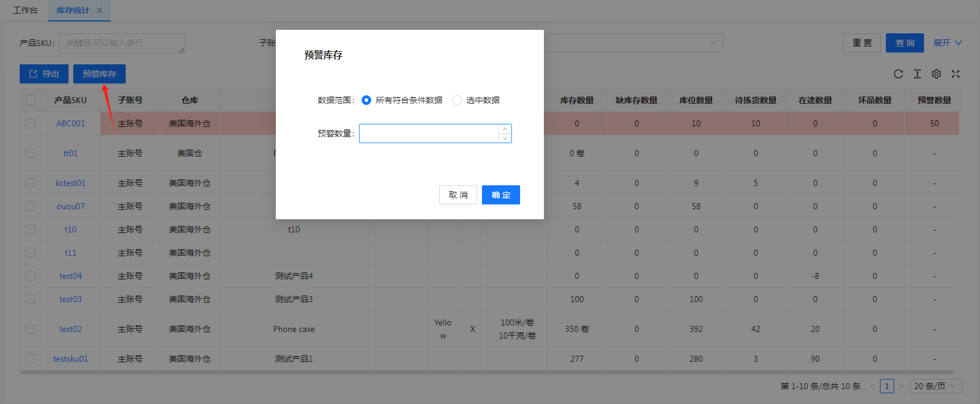Open the kctest01 SKU link
Viewport: 980px width, 404px height.
point(70,183)
